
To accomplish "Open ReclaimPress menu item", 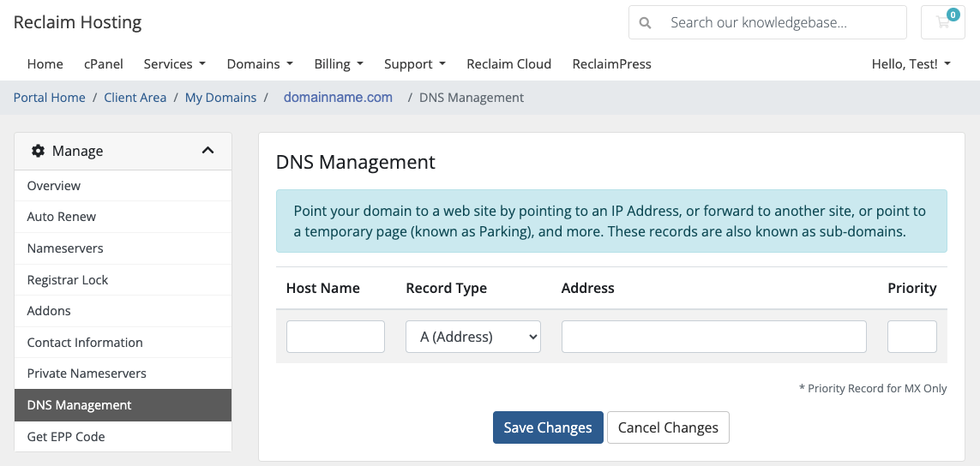I will click(612, 63).
